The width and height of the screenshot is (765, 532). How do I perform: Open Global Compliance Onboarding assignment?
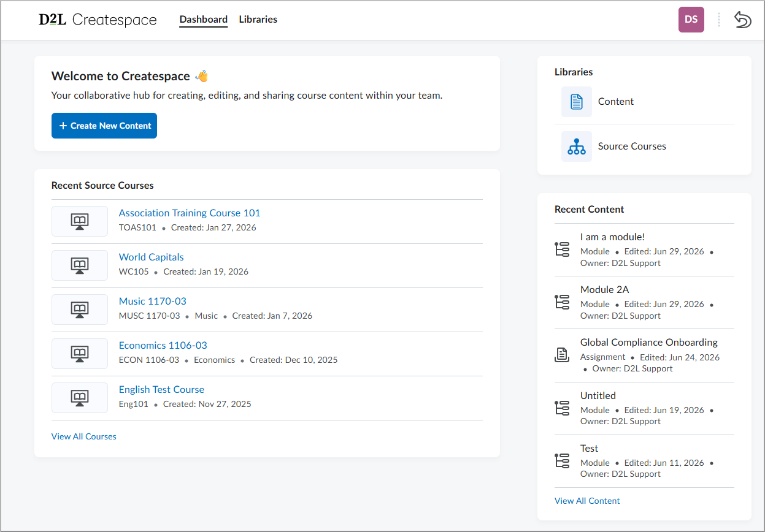(649, 343)
